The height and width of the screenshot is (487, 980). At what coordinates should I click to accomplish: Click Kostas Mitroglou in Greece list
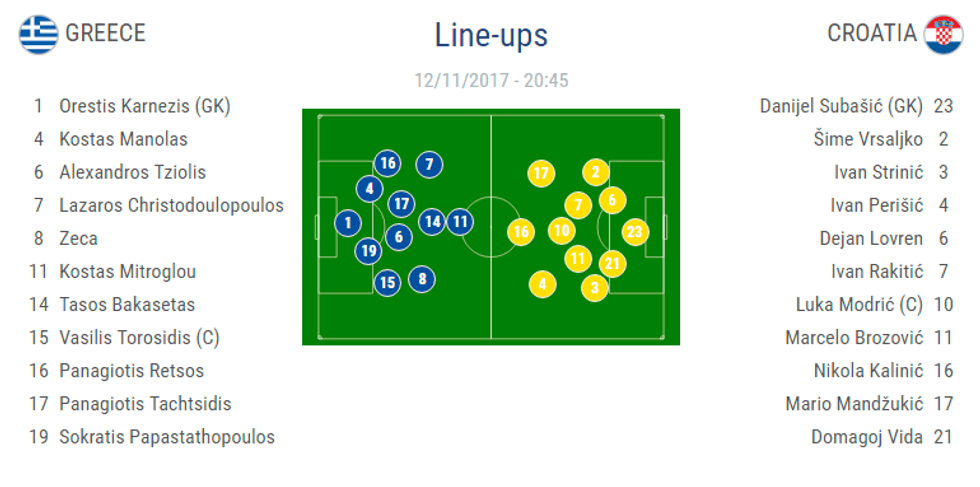point(127,271)
